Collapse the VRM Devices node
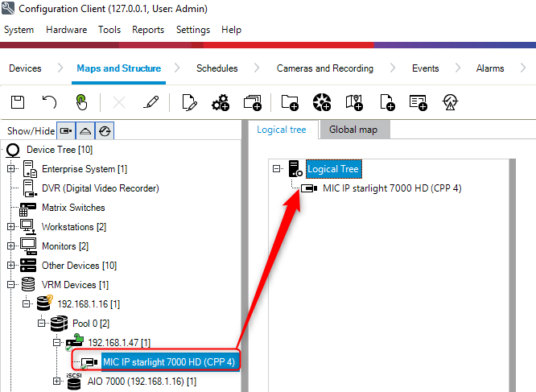Viewport: 536px width, 392px height. point(11,285)
